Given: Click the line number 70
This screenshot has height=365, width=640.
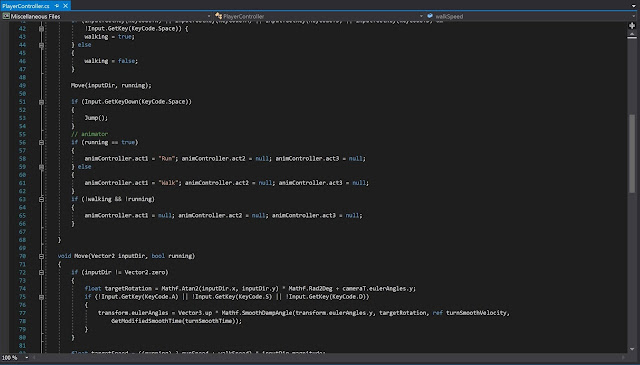Looking at the screenshot, I should coord(22,256).
